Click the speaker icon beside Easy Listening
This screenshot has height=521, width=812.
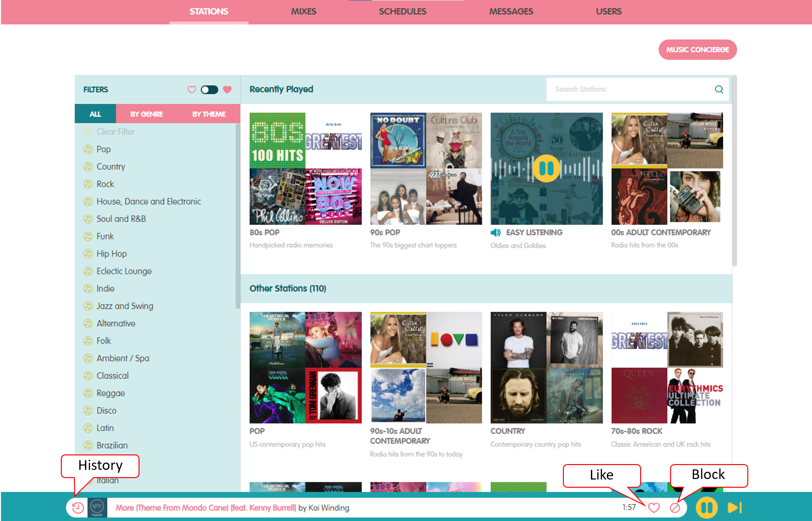(496, 233)
